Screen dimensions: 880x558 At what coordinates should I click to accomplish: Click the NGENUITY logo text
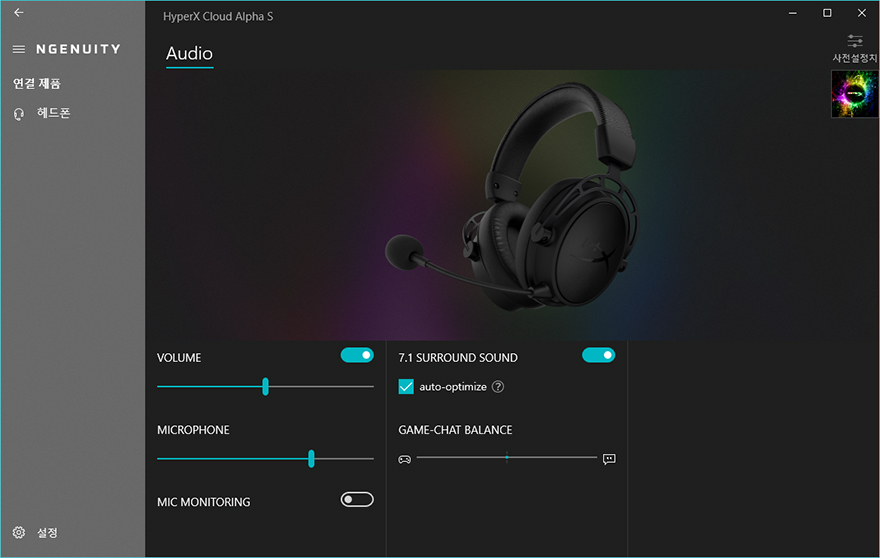click(79, 49)
